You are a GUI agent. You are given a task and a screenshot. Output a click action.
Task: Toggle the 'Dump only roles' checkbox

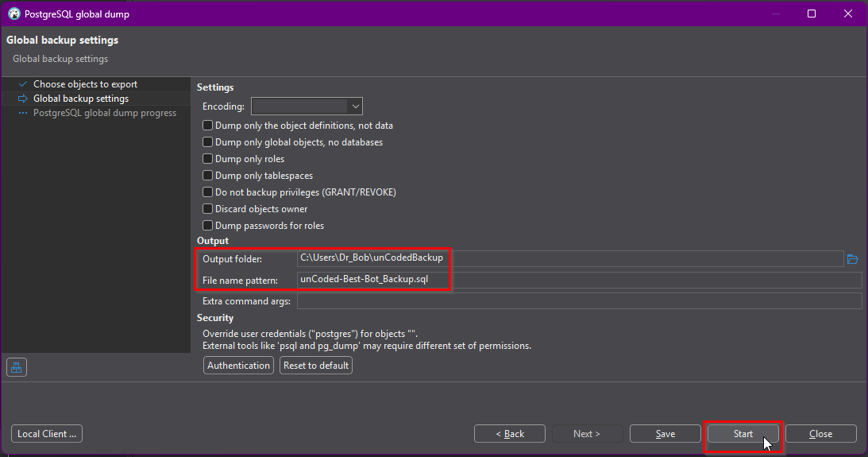(208, 159)
